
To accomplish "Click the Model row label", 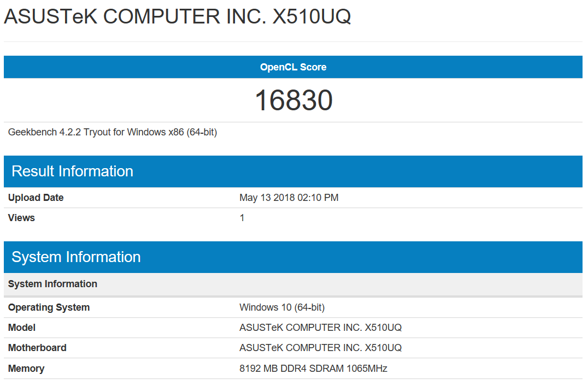I will 22,328.
